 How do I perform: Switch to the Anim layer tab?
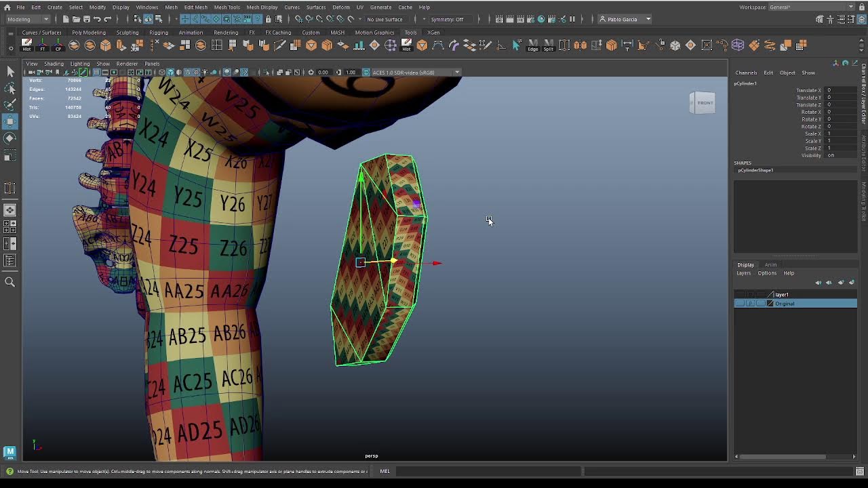tap(770, 264)
